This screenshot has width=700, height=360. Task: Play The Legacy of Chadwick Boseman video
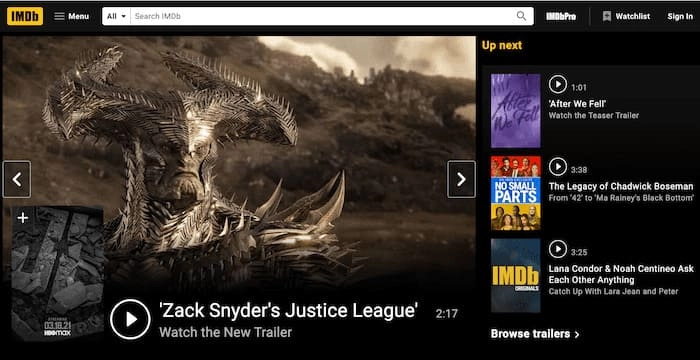pyautogui.click(x=558, y=167)
